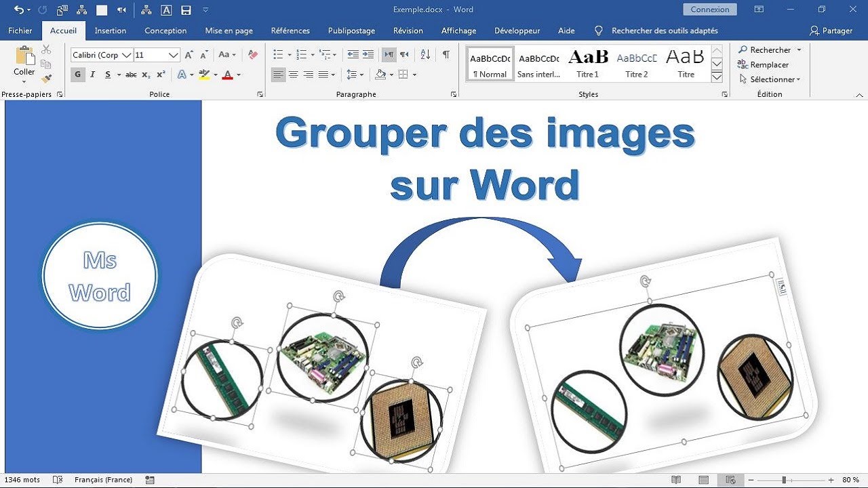Click the spell check icon in status bar
The height and width of the screenshot is (488, 868).
58,480
